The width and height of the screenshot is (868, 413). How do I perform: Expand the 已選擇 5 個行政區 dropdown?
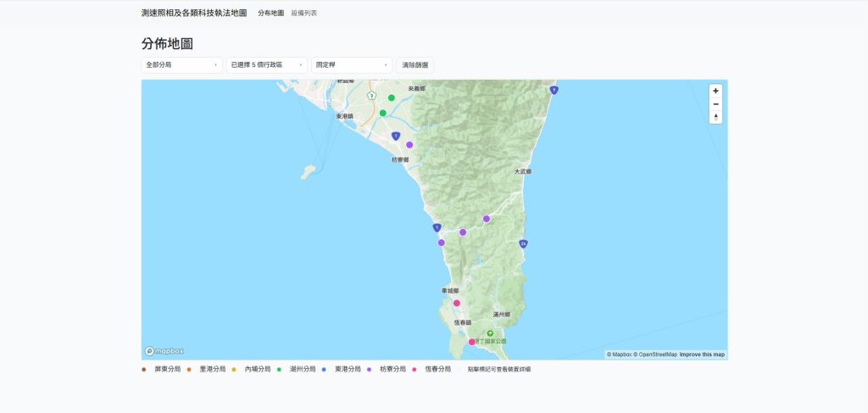click(x=266, y=64)
